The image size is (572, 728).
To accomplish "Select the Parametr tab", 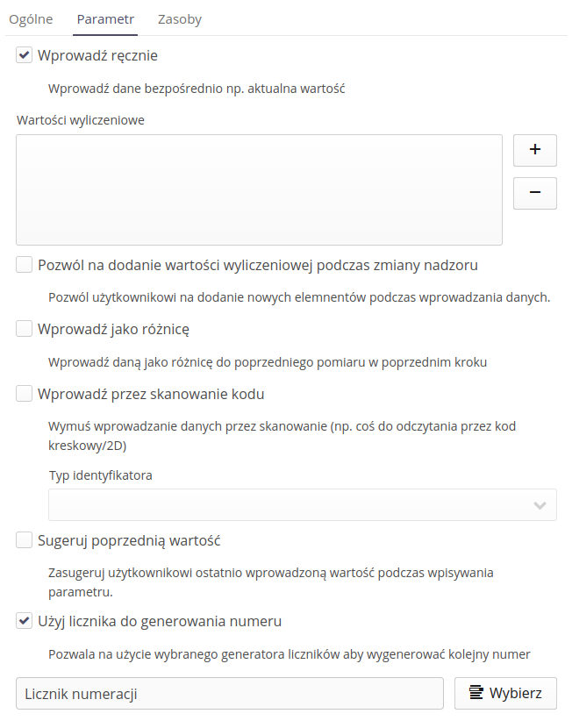I will 105,19.
